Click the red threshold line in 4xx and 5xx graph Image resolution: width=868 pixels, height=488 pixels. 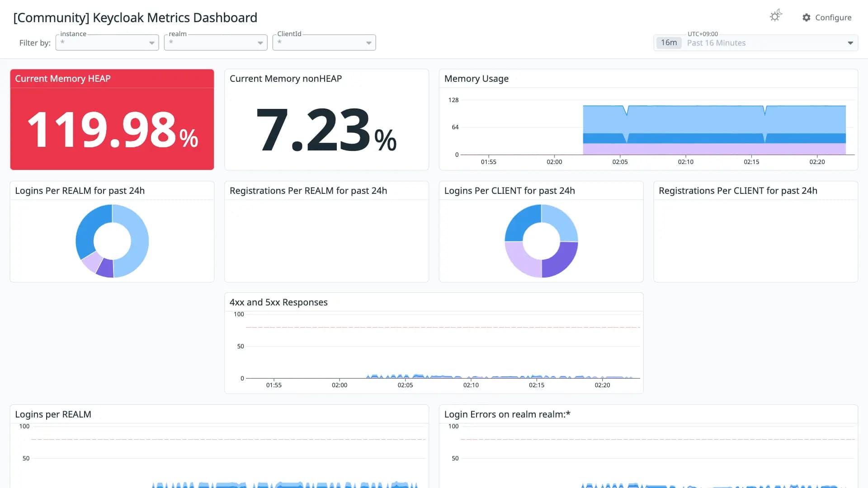point(443,327)
